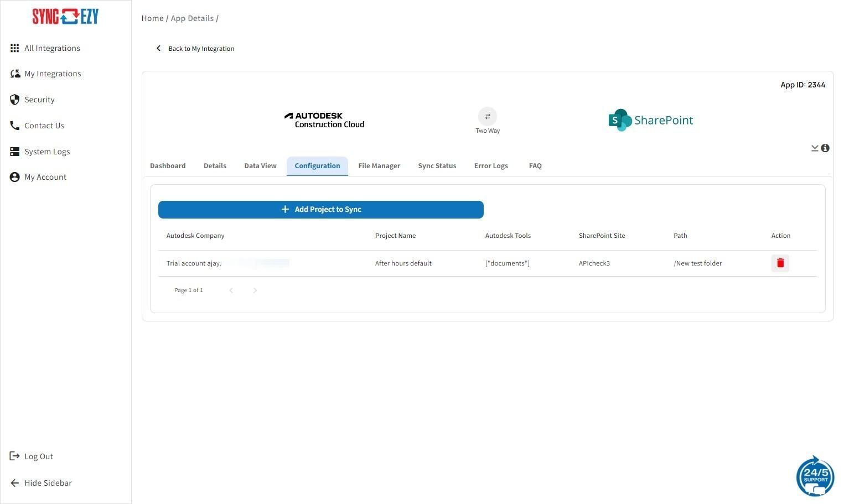Open the Sync Status tab
Viewport: 844px width, 504px height.
pyautogui.click(x=437, y=166)
